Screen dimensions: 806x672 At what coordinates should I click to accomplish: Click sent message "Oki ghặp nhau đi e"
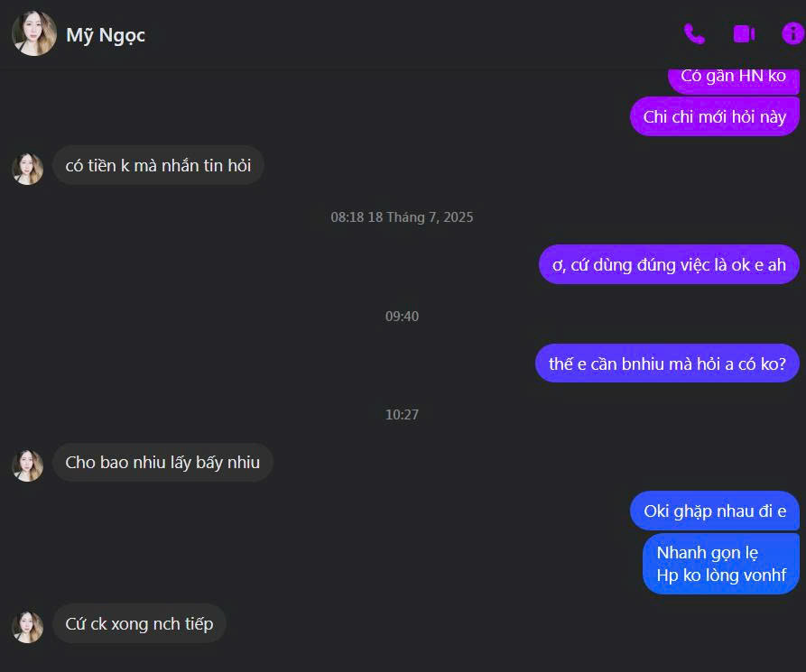(714, 511)
